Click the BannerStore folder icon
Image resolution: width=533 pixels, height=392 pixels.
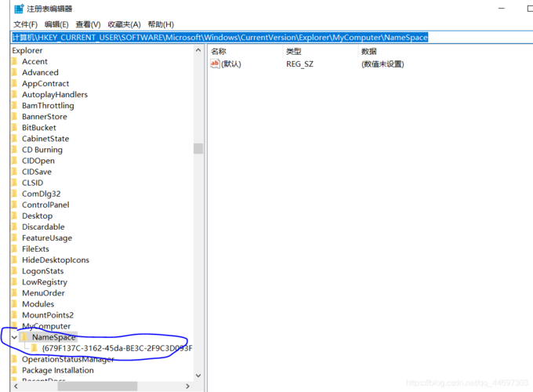pos(14,117)
